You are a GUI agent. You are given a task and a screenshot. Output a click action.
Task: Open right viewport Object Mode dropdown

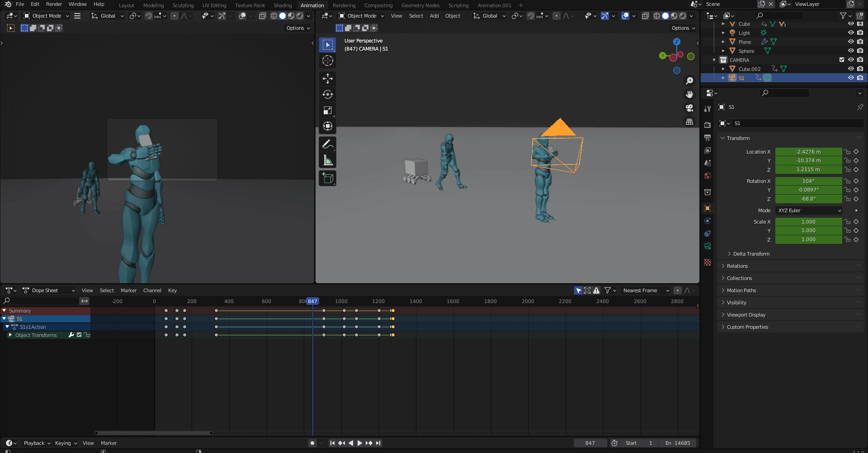pos(362,16)
